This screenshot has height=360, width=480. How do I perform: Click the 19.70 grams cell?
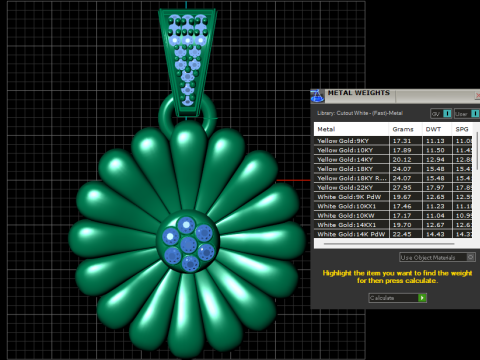pos(406,225)
